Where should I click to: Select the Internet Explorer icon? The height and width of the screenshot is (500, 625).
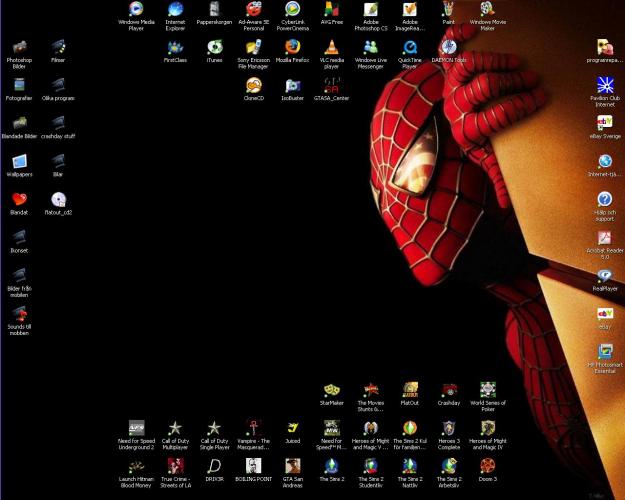coord(175,10)
